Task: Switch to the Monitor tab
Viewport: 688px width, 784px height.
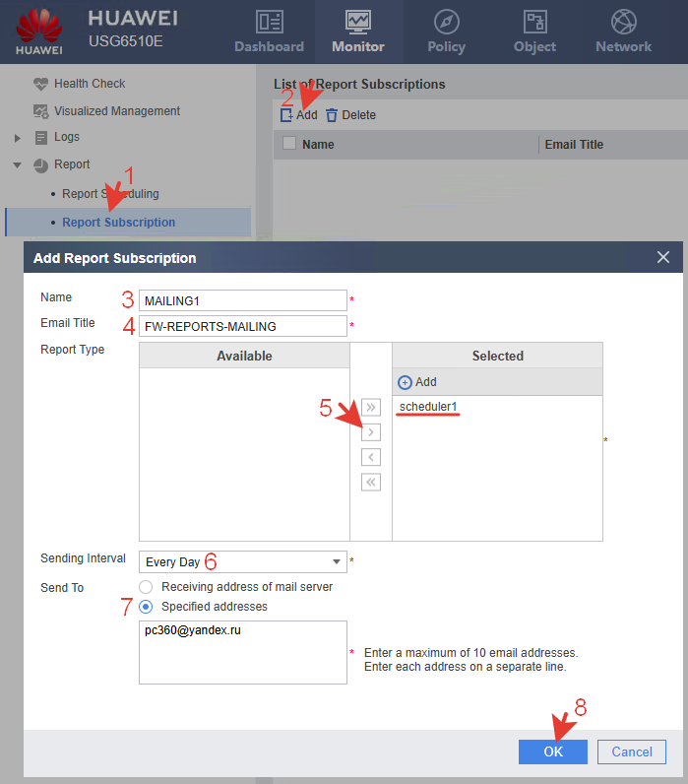Action: coord(358,30)
